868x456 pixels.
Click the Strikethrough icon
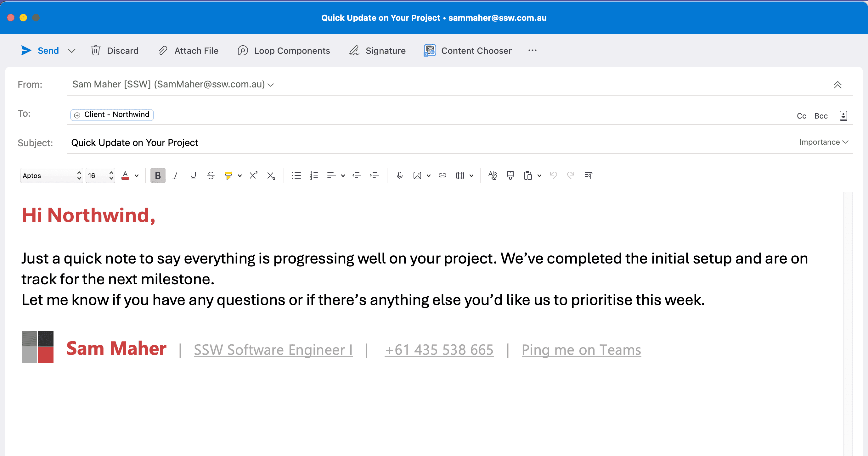coord(211,175)
